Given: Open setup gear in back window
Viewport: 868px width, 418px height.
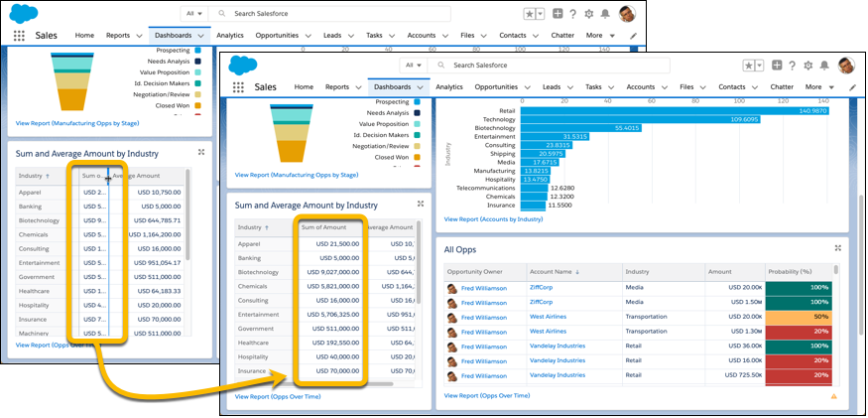Looking at the screenshot, I should click(x=589, y=14).
